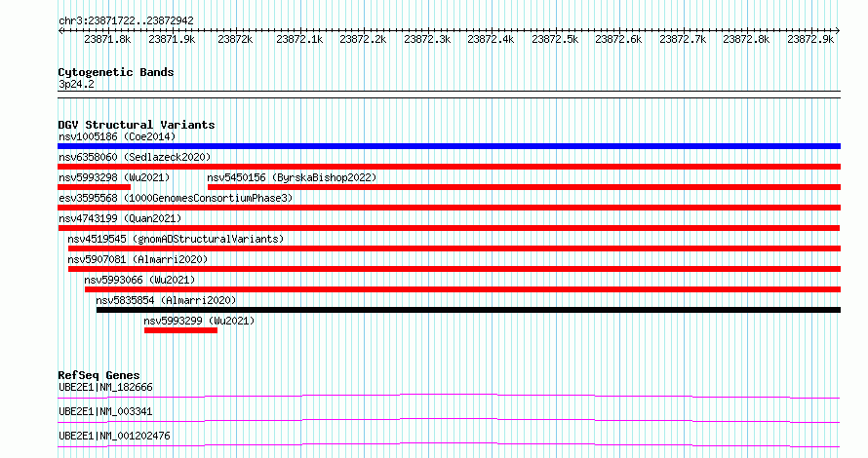
Task: Click ruler position 23872.2k
Action: tap(363, 39)
